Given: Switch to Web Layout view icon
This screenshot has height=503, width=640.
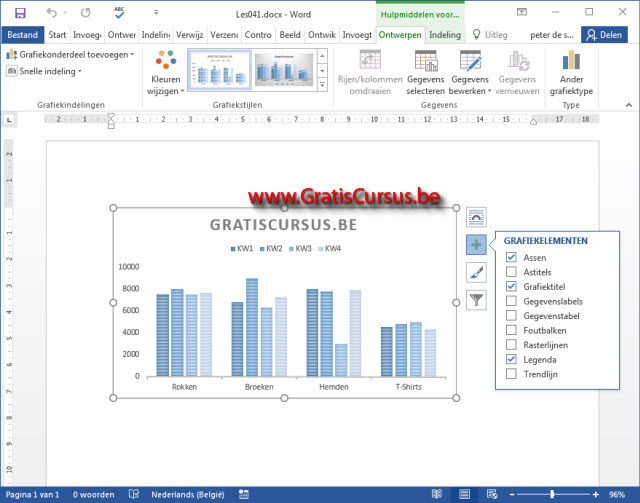Looking at the screenshot, I should point(492,494).
